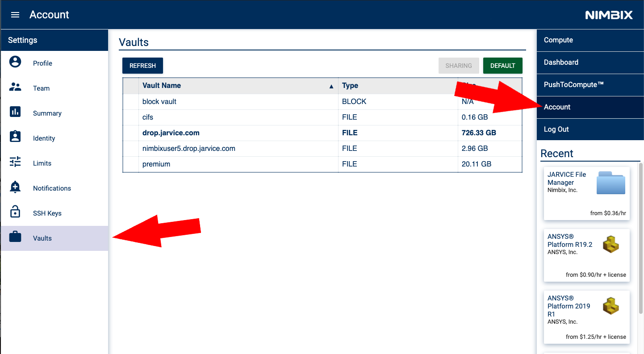Screen dimensions: 644x354
Task: Open ANSYS Platform 2019 R1 recent card
Action: 587,317
